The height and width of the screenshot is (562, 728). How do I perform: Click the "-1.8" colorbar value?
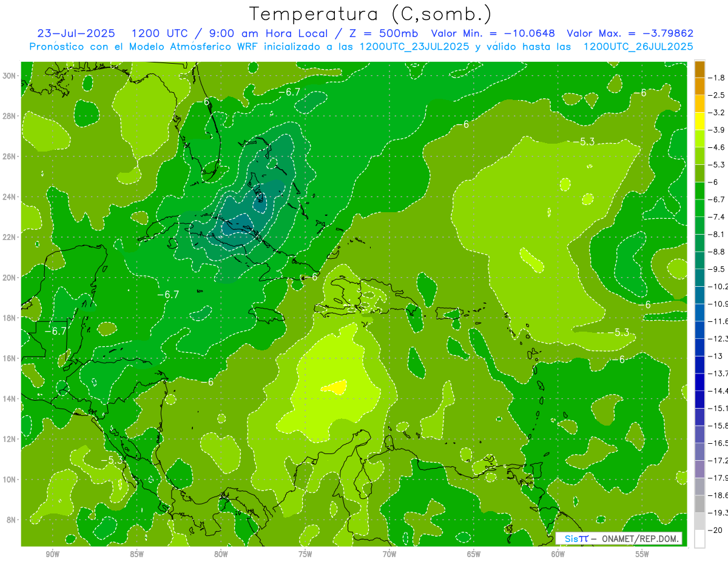tap(716, 78)
